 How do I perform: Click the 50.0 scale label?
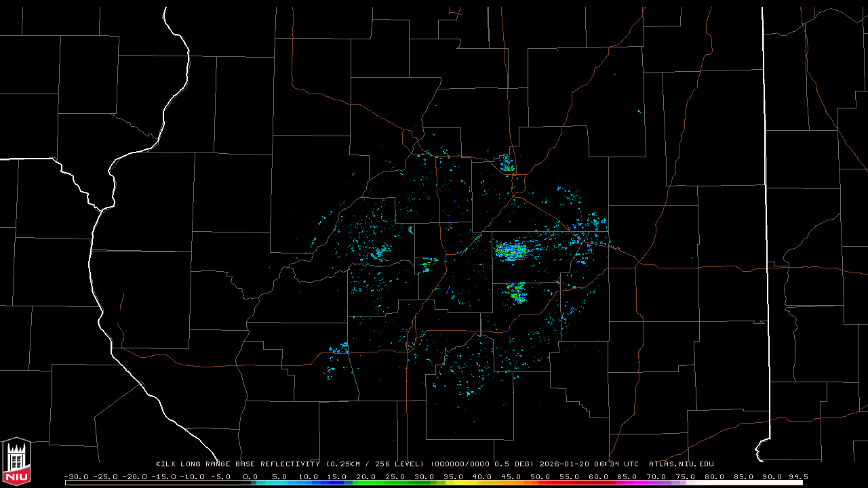540,476
